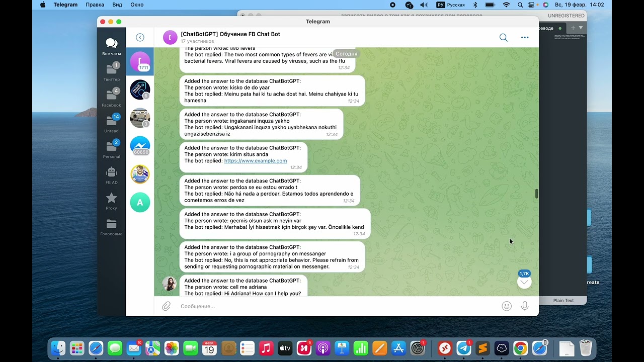The image size is (644, 362).
Task: Open Podcasts from the Dock
Action: [x=323, y=348]
